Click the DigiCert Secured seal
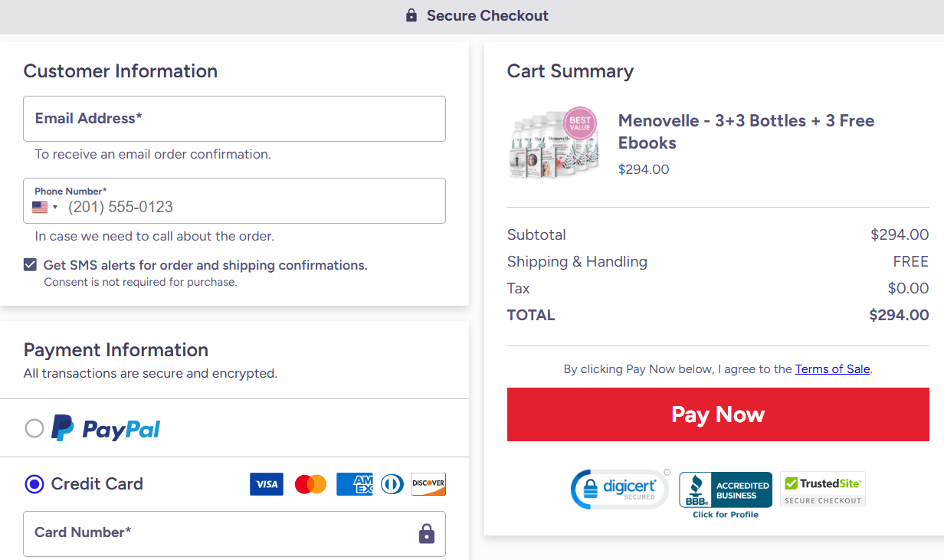The image size is (944, 560). point(619,489)
